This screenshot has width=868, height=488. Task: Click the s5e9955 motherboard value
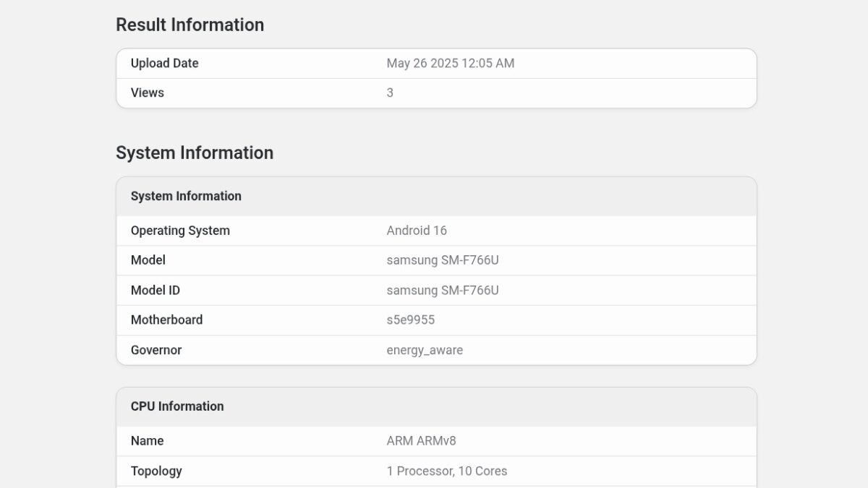tap(410, 320)
